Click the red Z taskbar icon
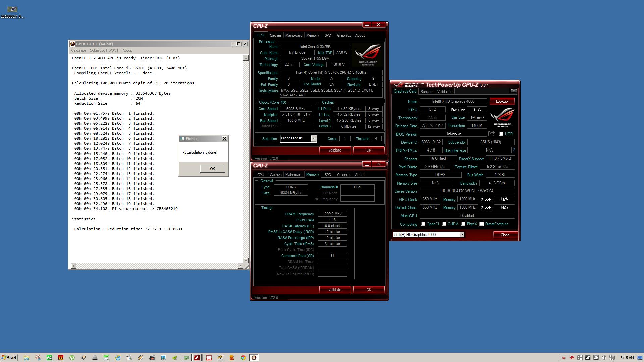 [197, 358]
